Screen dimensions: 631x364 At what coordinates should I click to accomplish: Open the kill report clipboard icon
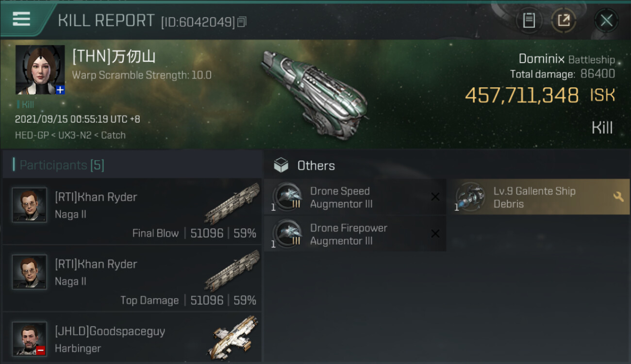tap(529, 20)
